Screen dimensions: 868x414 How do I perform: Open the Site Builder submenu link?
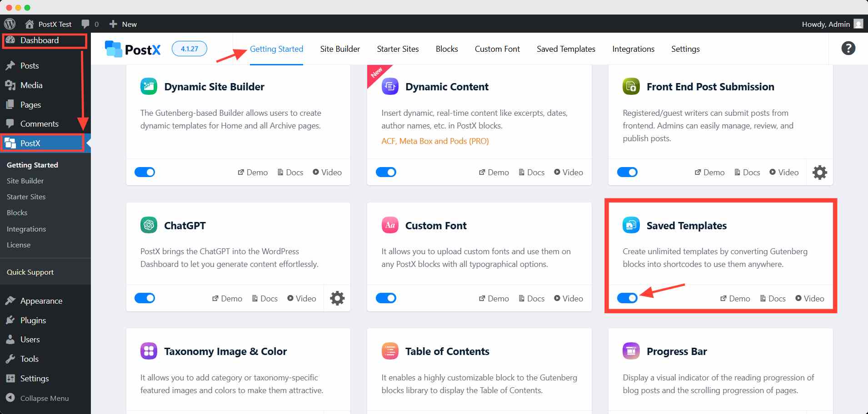[x=25, y=181]
